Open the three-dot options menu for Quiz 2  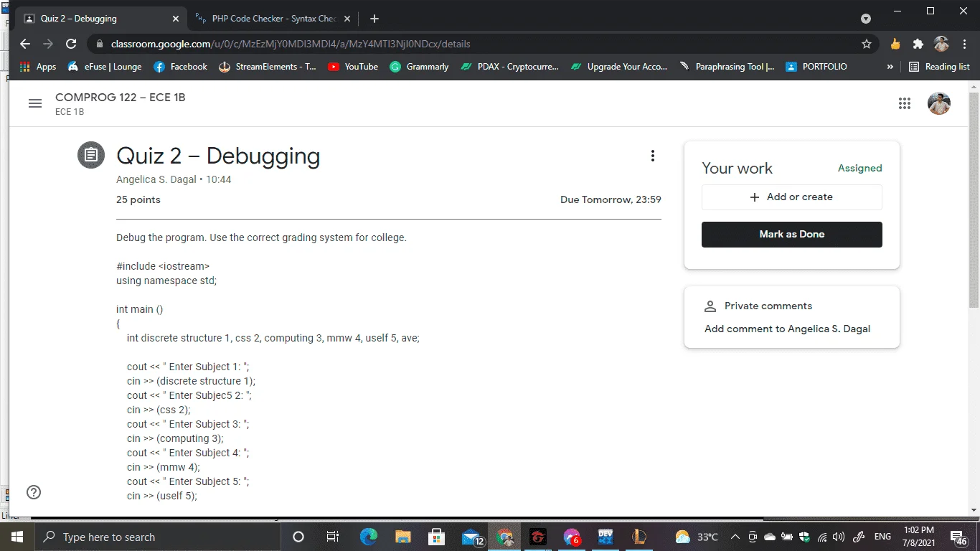tap(652, 156)
